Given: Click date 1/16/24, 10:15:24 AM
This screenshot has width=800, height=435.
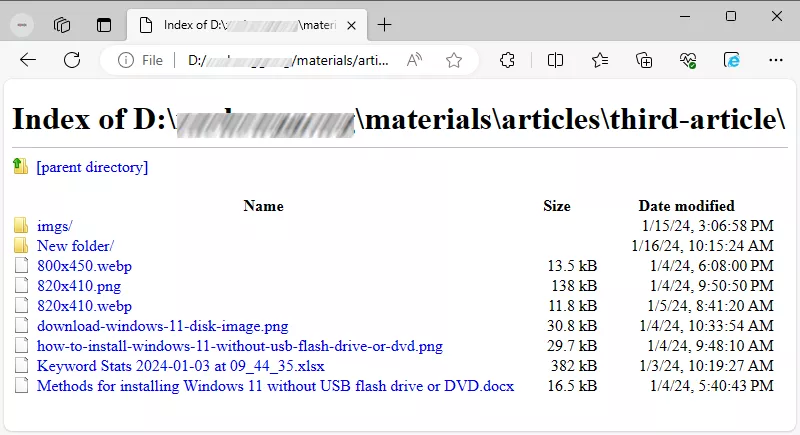Looking at the screenshot, I should point(703,246).
